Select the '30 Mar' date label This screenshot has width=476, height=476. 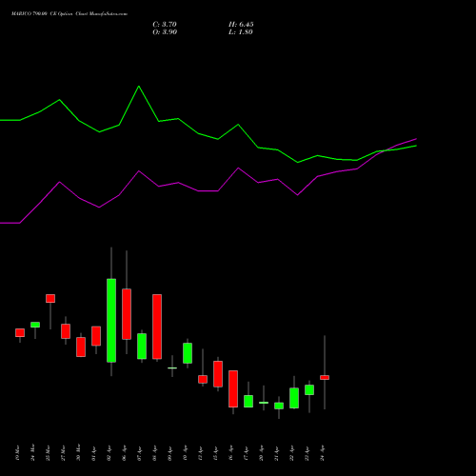[x=78, y=452]
